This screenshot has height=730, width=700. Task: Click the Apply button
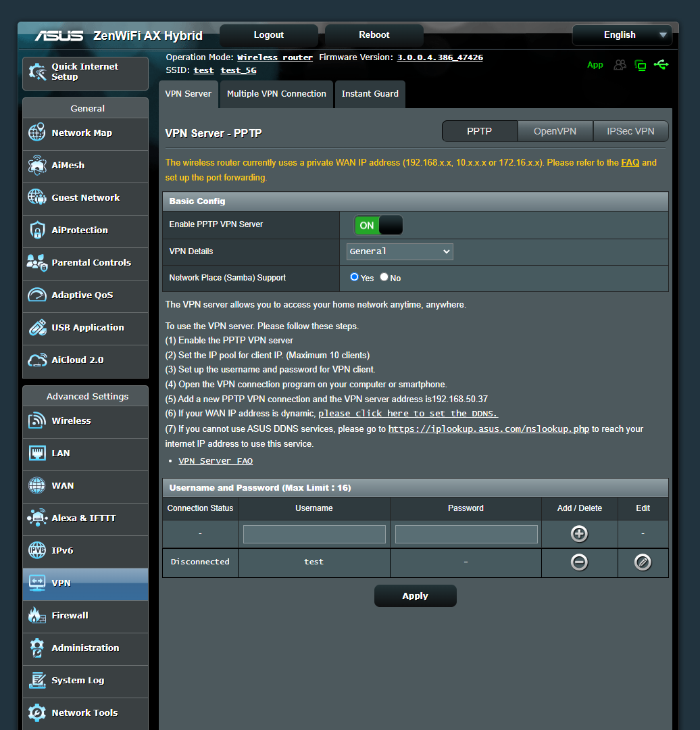[x=415, y=595]
